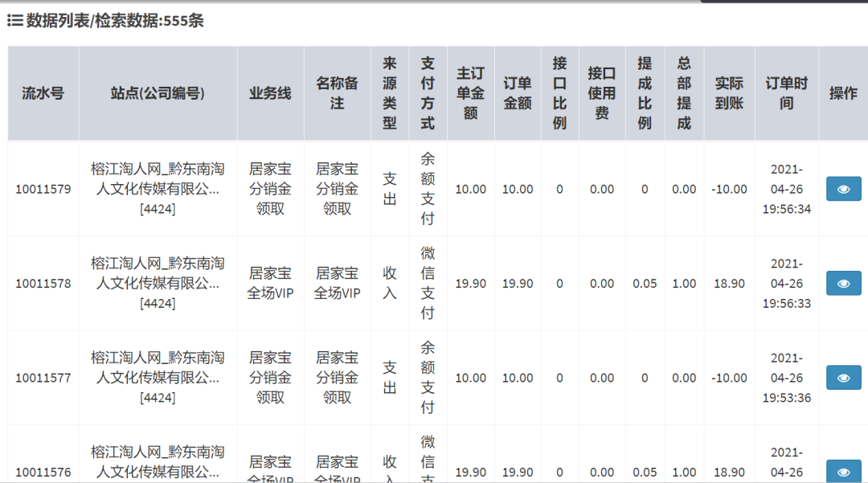Viewport: 868px width, 483px height.
Task: Click 微信支付 payment method in row 10011578
Action: click(x=428, y=284)
